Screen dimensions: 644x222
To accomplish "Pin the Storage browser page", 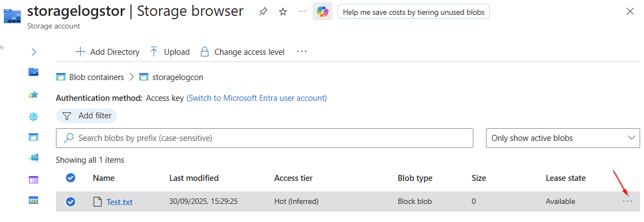I will (263, 12).
